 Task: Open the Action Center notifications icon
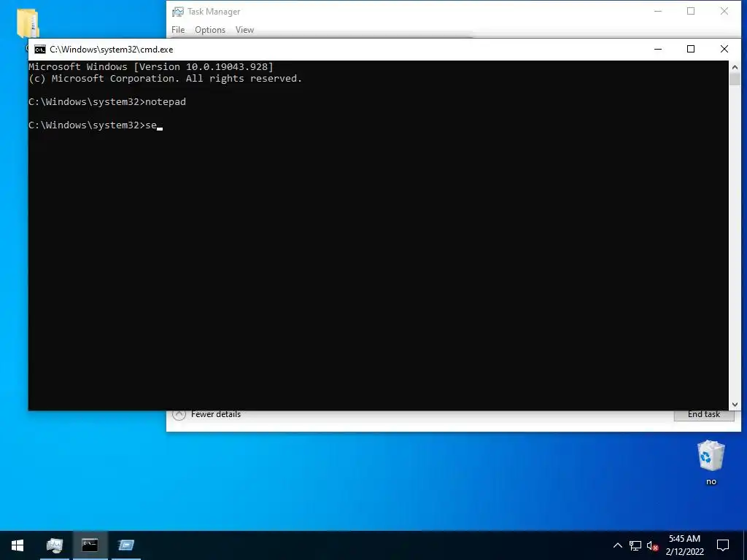(723, 545)
